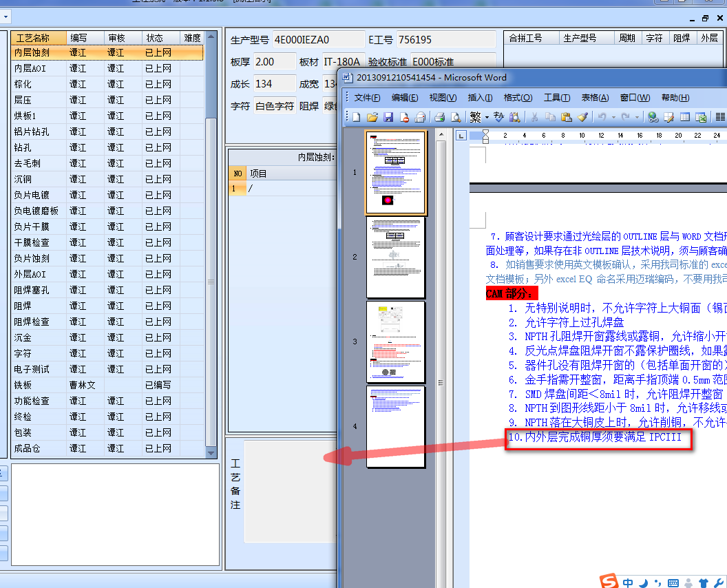Select page 1 thumbnail in Word pane
The image size is (727, 588).
click(x=395, y=173)
